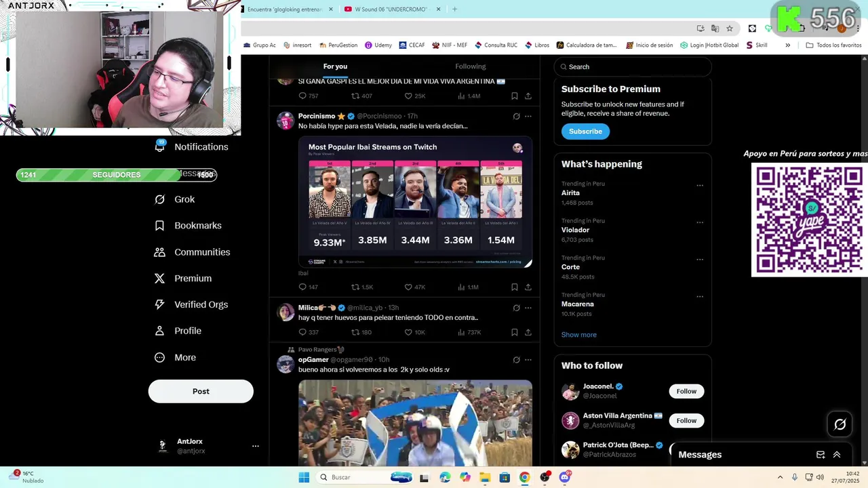The width and height of the screenshot is (868, 488).
Task: Subscribe to Premium button
Action: click(585, 131)
